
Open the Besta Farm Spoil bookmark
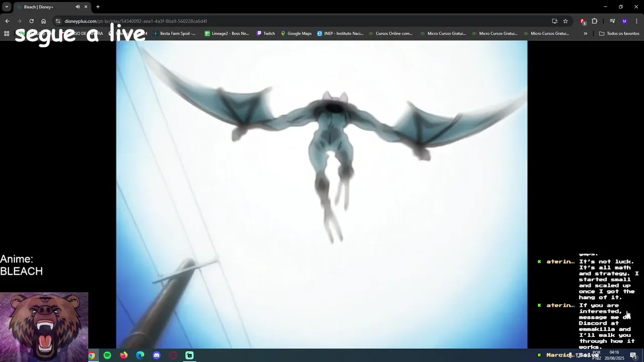pyautogui.click(x=174, y=34)
